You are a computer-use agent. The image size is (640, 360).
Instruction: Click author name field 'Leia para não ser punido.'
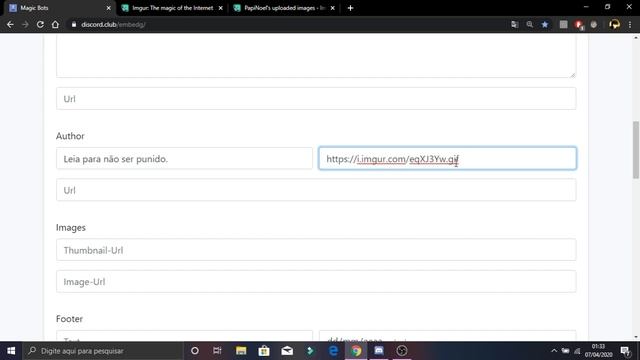(x=184, y=158)
